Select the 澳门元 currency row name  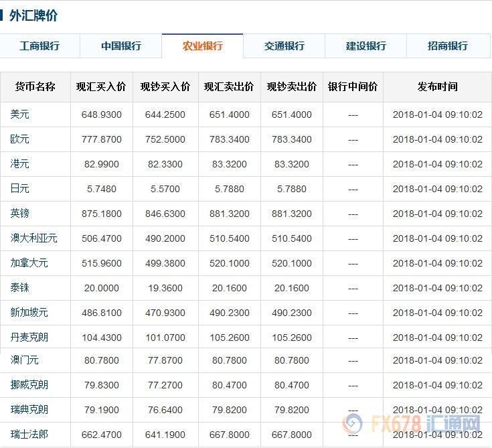pyautogui.click(x=24, y=360)
